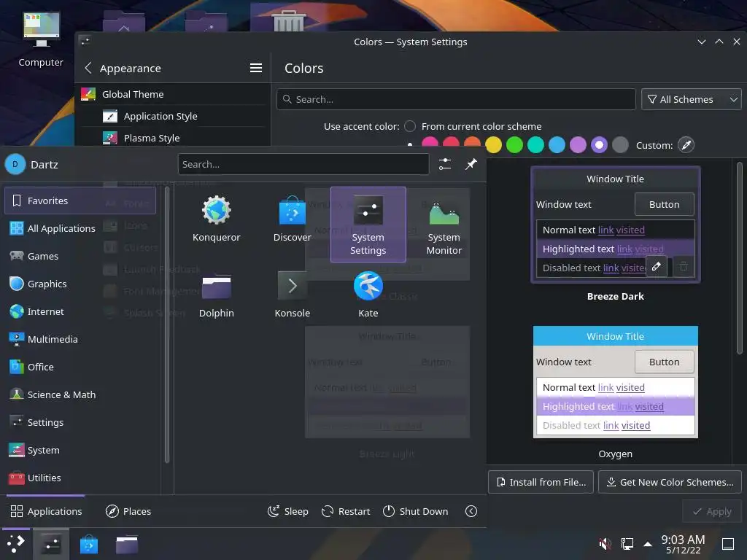Choose lavender accent color swatch
This screenshot has height=560, width=747.
(x=578, y=145)
